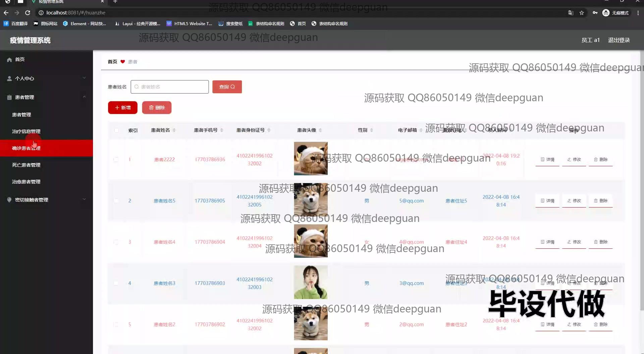Sort by 性别 column sort icon
The width and height of the screenshot is (644, 354).
[372, 130]
